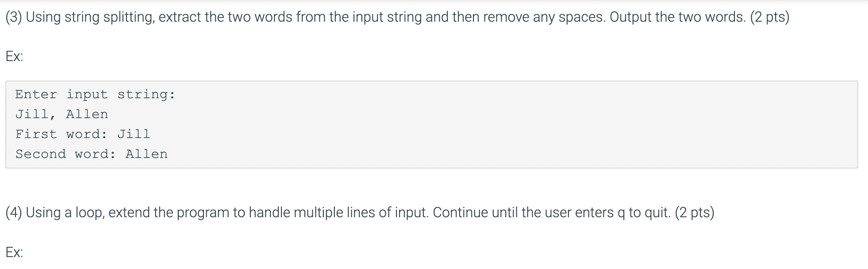Screen dimensions: 868x269
Task: Click the "Second word:" label in code block
Action: 65,154
